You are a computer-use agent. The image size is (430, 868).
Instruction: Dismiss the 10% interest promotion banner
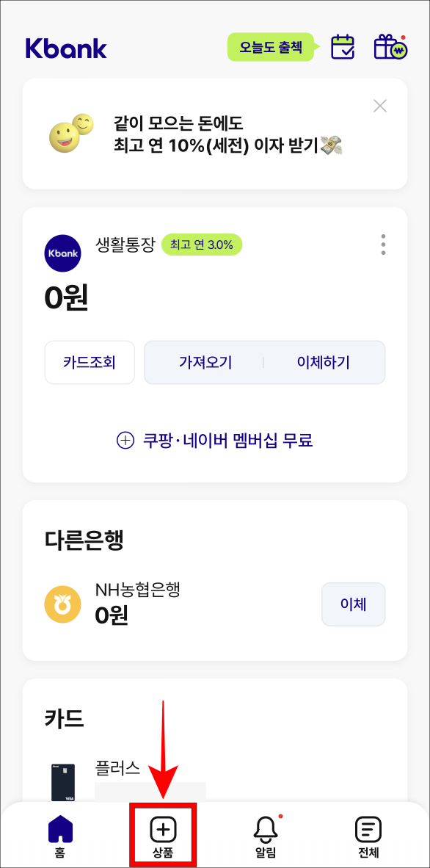[x=379, y=106]
